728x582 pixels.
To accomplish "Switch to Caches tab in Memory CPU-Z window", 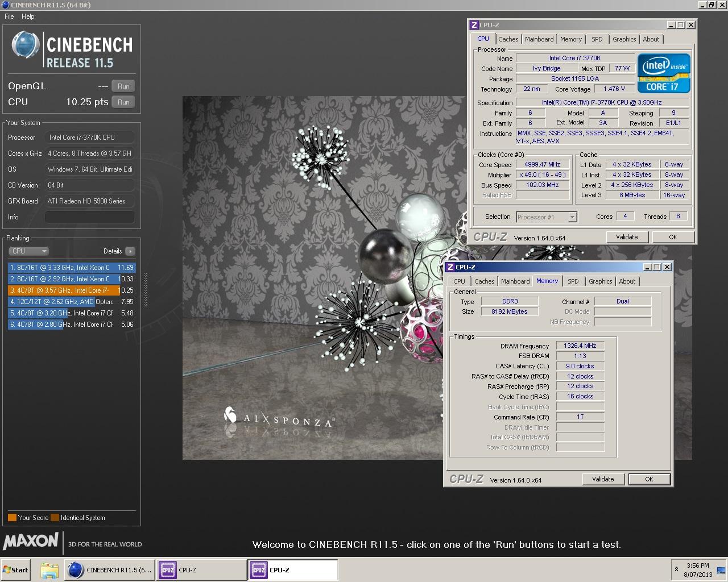I will click(x=484, y=281).
